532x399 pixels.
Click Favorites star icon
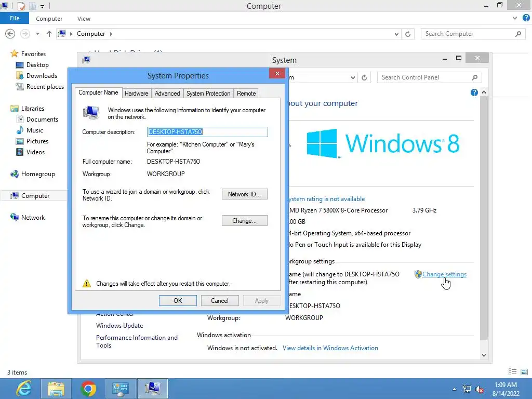[x=14, y=54]
